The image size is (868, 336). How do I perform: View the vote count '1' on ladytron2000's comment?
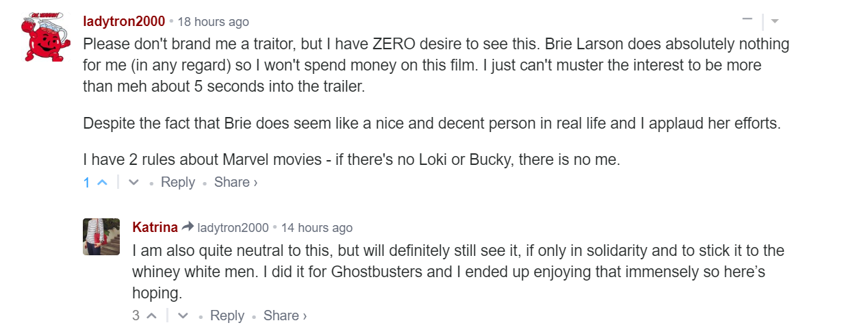(x=87, y=183)
